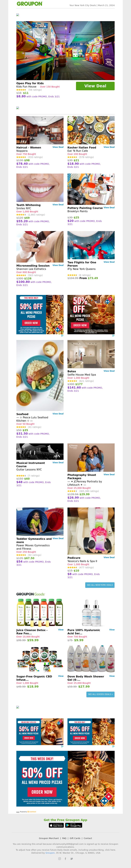Image resolution: width=131 pixels, height=868 pixels.
Task: Click the green View Deal button
Action: pyautogui.click(x=95, y=86)
